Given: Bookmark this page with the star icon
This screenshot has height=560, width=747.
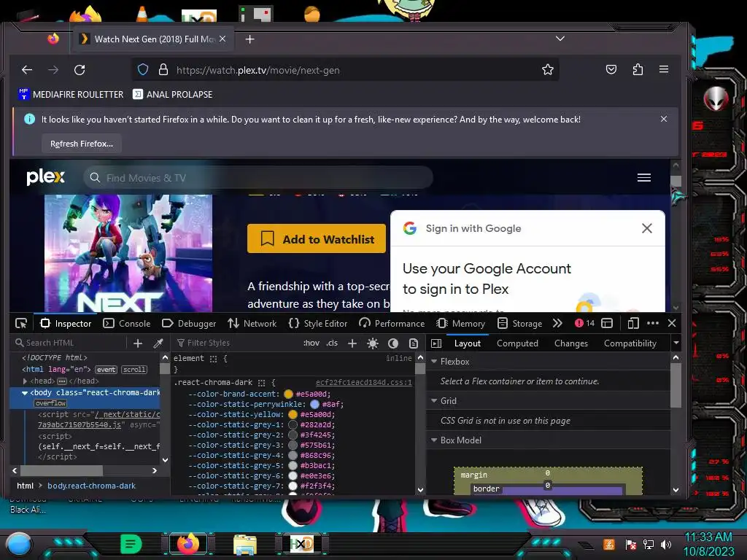Looking at the screenshot, I should 547,69.
